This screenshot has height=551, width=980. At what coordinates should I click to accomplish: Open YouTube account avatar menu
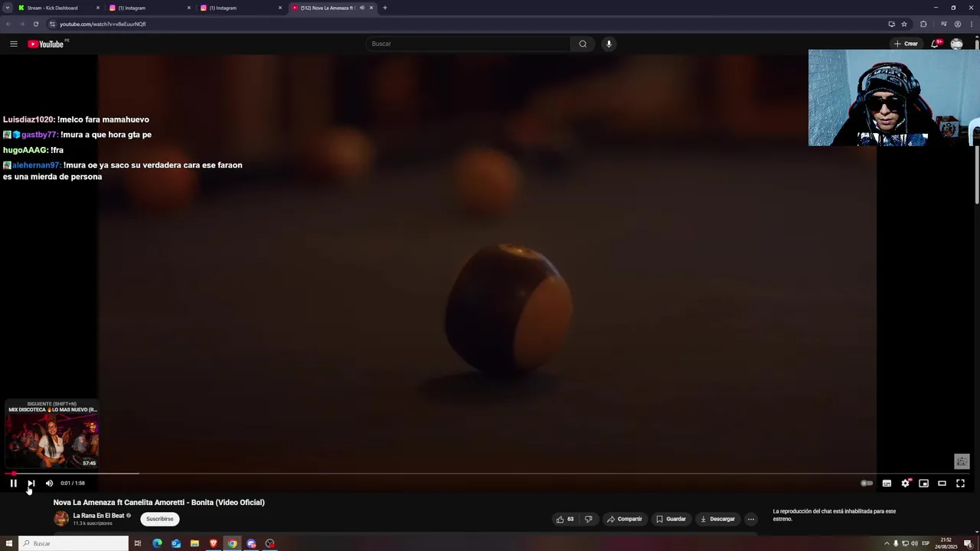tap(956, 44)
